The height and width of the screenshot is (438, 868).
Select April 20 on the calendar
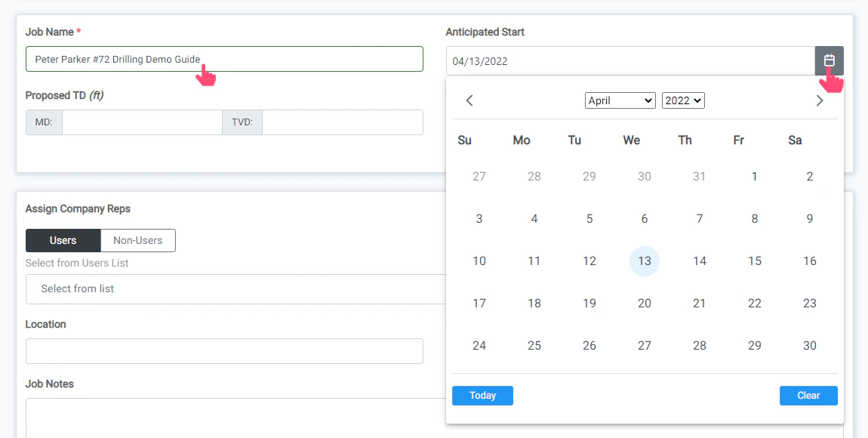[x=644, y=303]
